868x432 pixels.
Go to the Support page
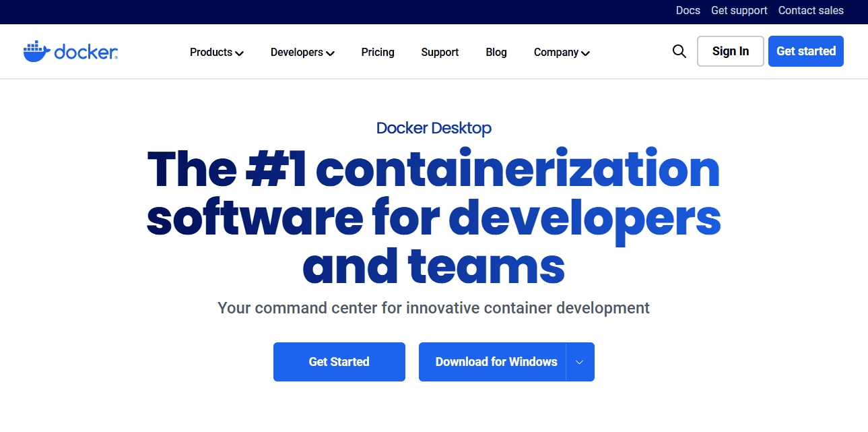(440, 52)
